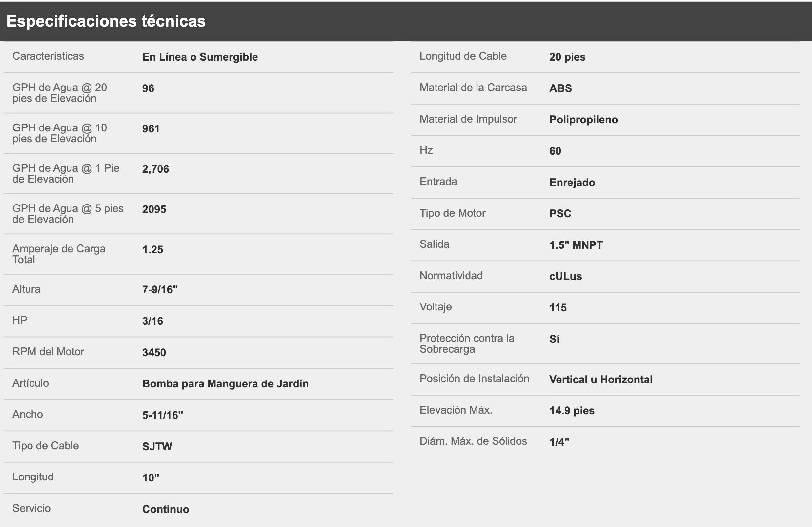Viewport: 812px width, 527px height.
Task: Click the En Línea o Sumergible value
Action: [x=200, y=57]
